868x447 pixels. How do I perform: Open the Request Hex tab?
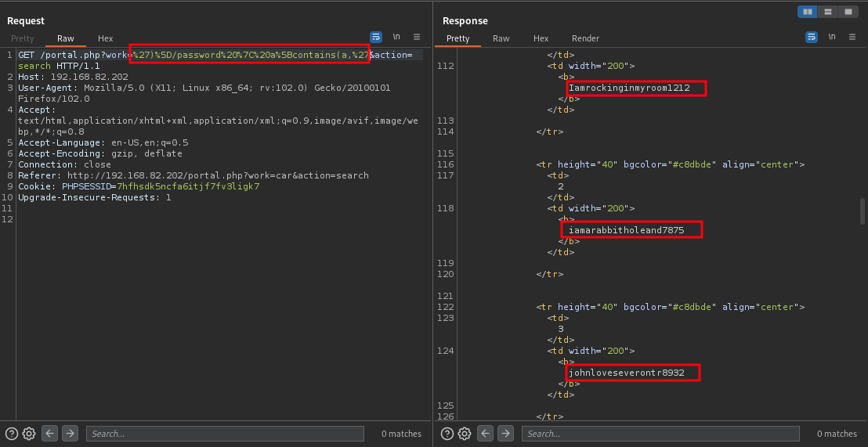coord(105,38)
